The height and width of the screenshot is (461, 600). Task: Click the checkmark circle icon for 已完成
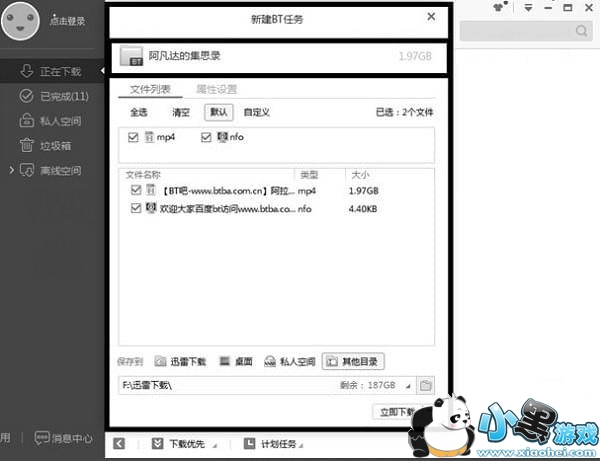[x=26, y=96]
